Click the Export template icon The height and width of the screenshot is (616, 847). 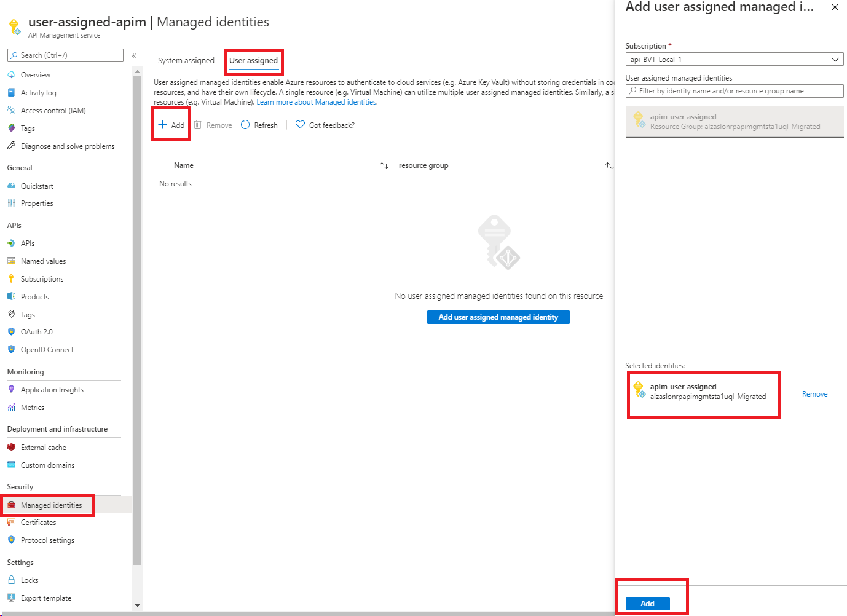(x=11, y=598)
